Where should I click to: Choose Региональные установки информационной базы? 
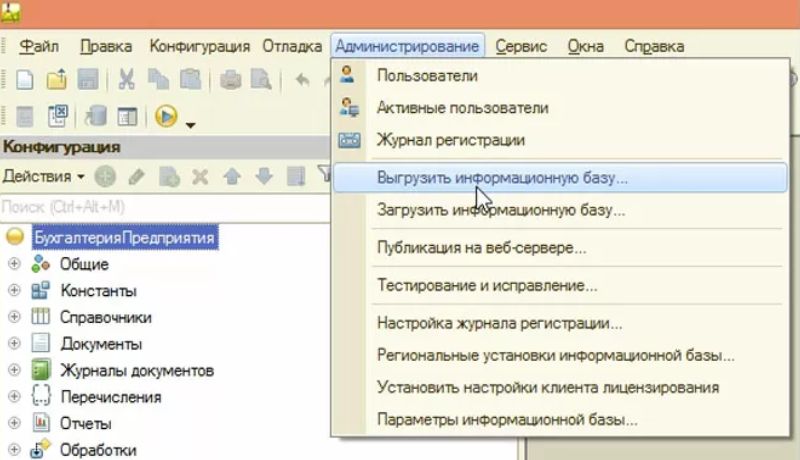point(560,355)
